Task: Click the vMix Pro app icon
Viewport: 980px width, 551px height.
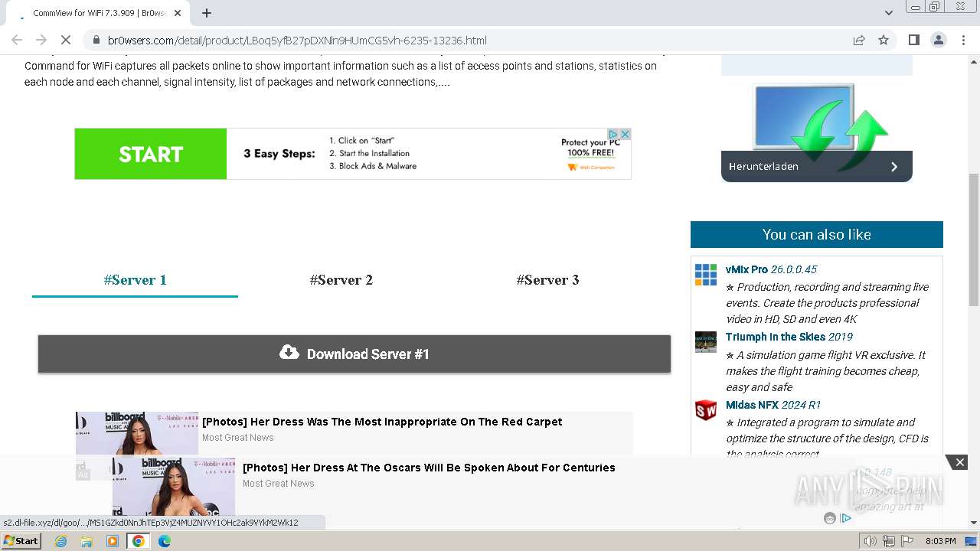Action: click(706, 274)
